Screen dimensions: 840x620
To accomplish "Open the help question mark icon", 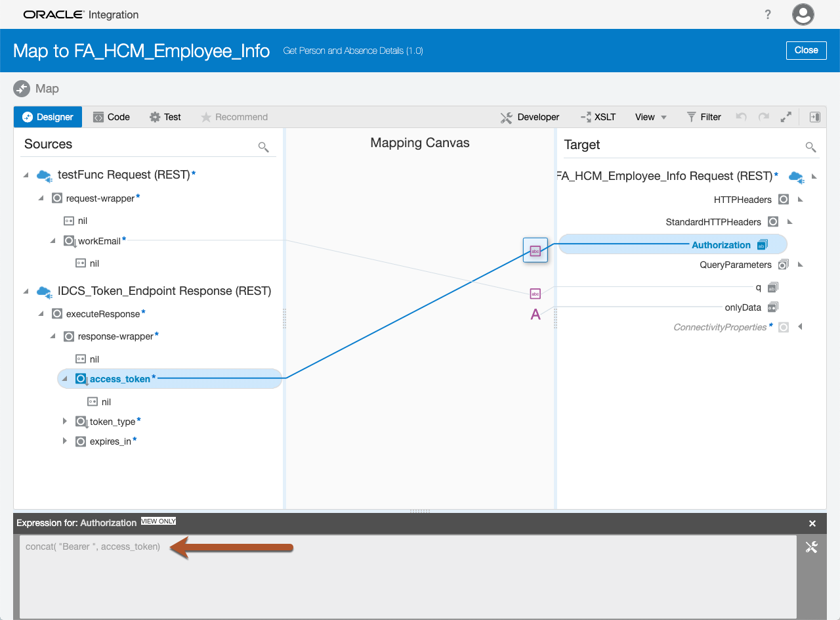I will click(x=768, y=14).
